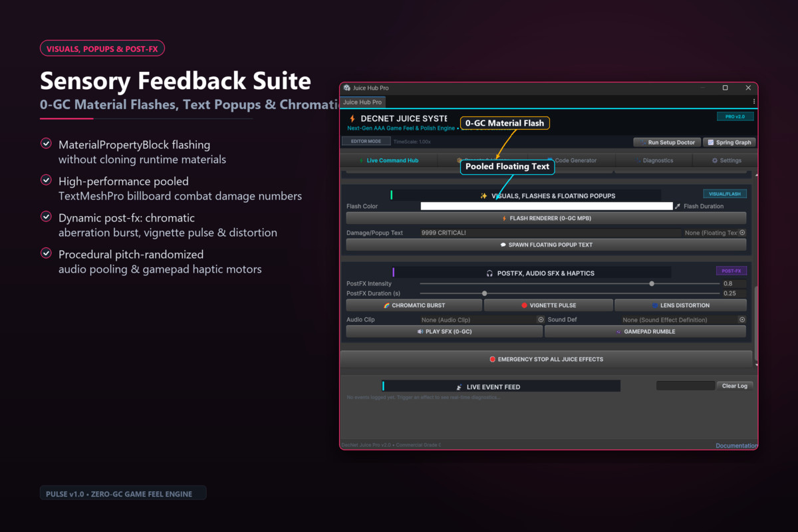Switch to the Settings tab
Screen dimensions: 798x532
pos(726,160)
